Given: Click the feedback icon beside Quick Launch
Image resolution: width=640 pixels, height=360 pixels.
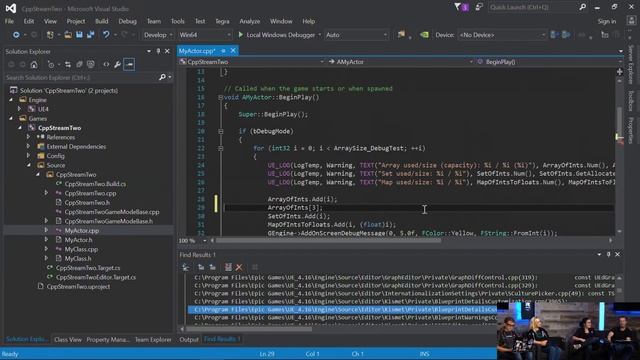Looking at the screenshot, I should pyautogui.click(x=479, y=7).
